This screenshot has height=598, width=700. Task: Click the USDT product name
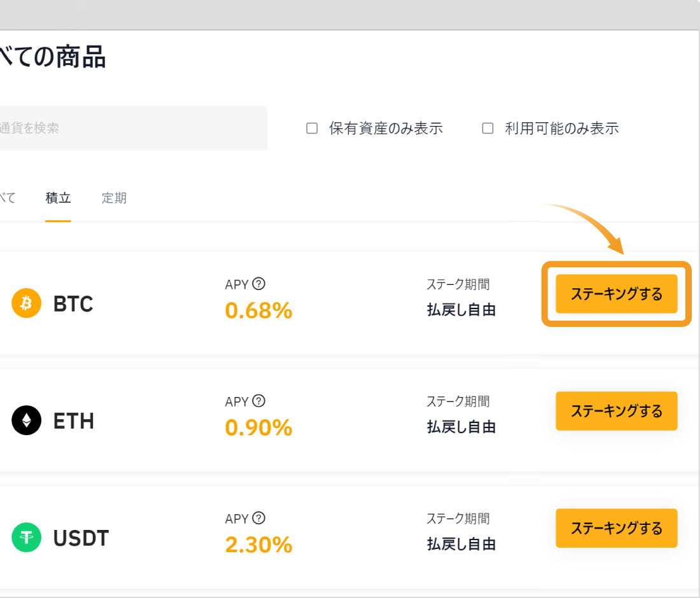81,538
